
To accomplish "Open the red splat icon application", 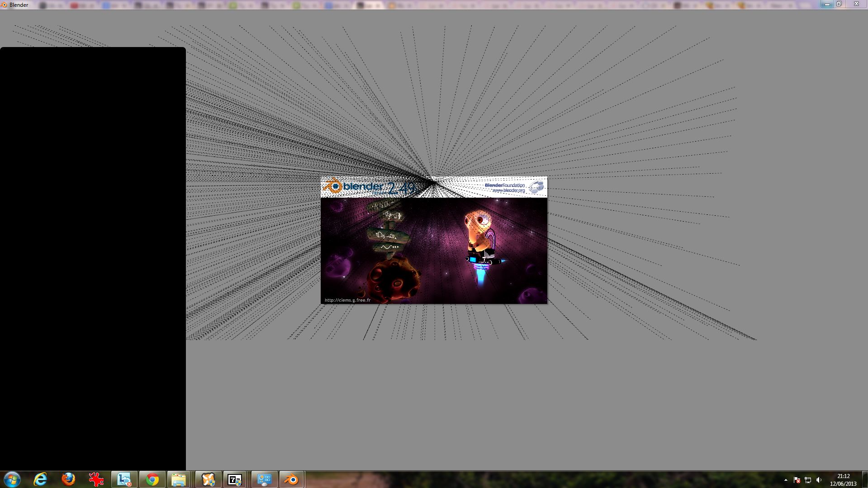I will tap(96, 479).
